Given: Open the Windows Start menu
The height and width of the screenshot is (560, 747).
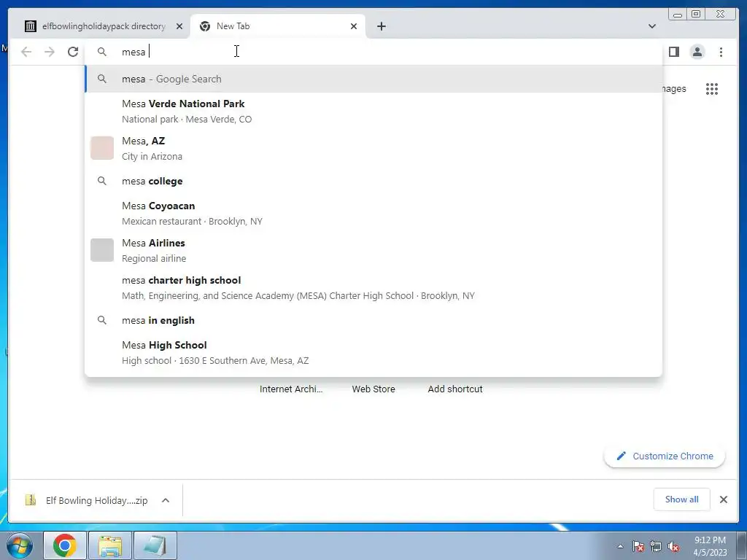Looking at the screenshot, I should pyautogui.click(x=20, y=545).
